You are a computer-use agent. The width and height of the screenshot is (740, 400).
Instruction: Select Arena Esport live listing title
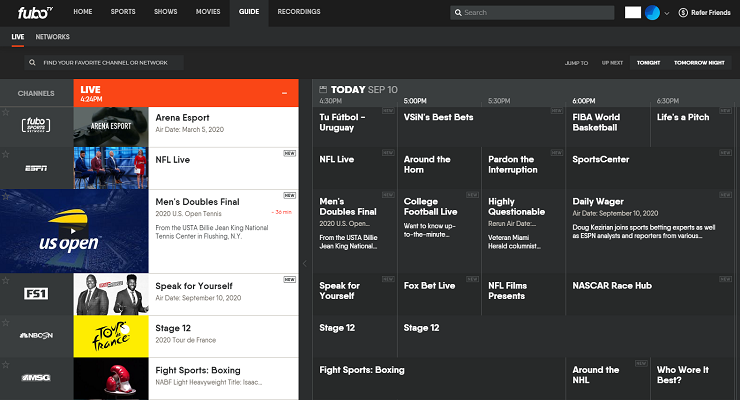[x=182, y=118]
